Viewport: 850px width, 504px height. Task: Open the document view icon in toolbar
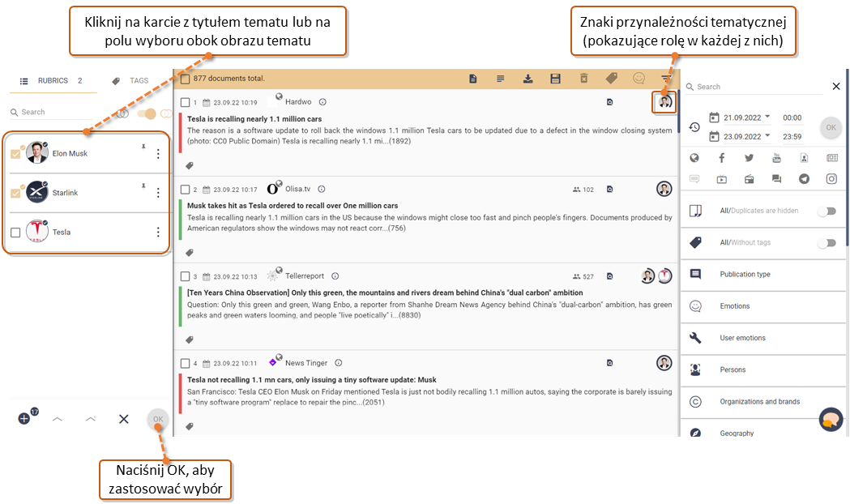click(472, 79)
